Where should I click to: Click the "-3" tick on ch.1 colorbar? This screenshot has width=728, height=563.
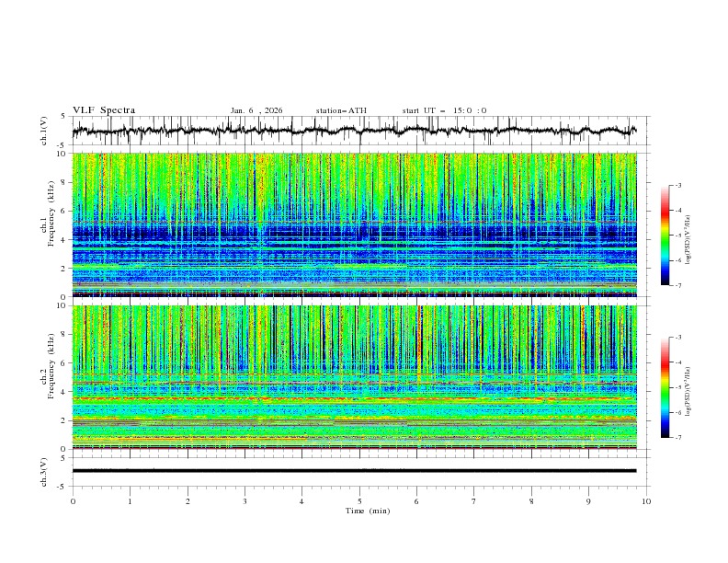(x=677, y=185)
